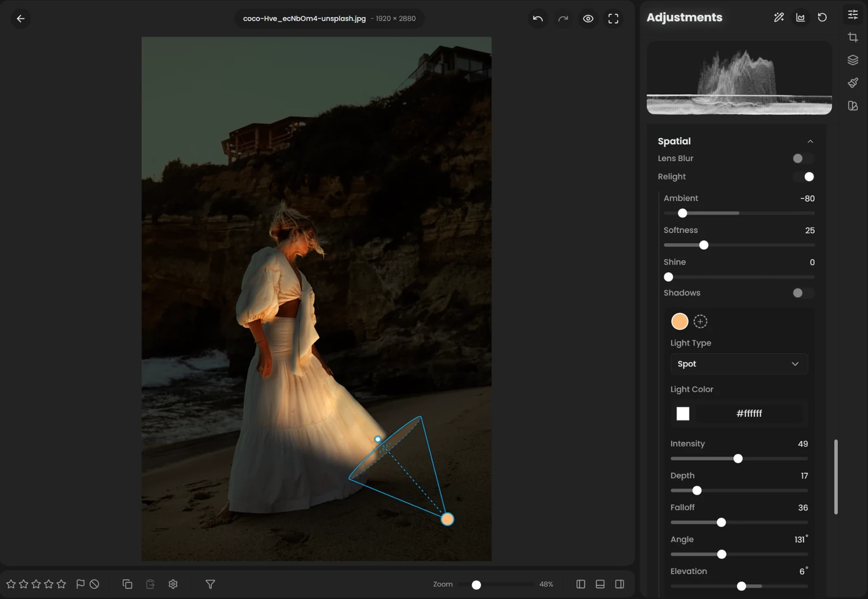Collapse the Spatial section
Image resolution: width=868 pixels, height=599 pixels.
click(x=810, y=141)
